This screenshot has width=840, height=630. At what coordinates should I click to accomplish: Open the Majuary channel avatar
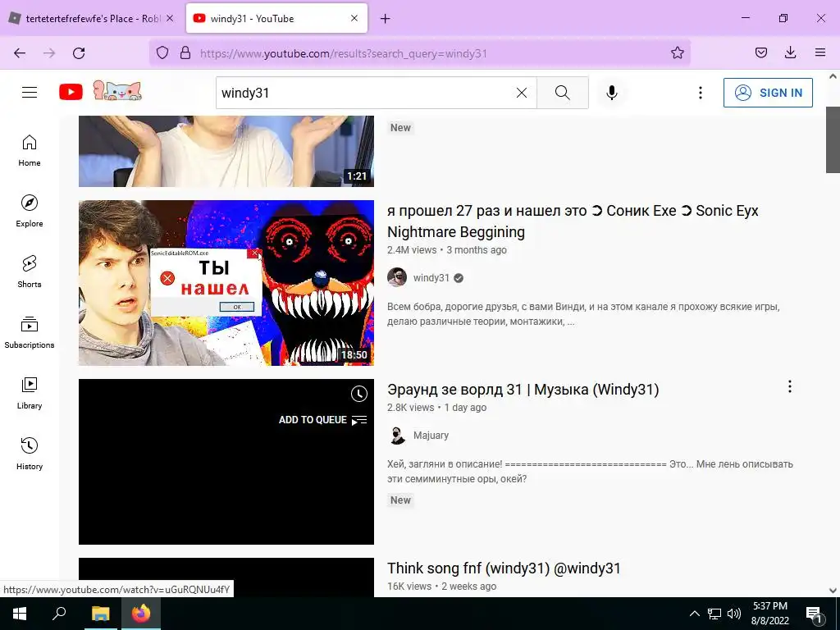(397, 435)
